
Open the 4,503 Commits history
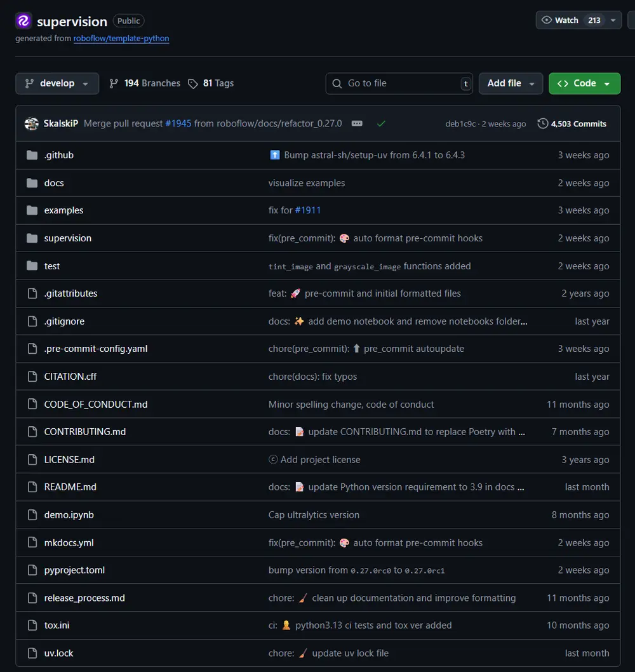coord(571,124)
